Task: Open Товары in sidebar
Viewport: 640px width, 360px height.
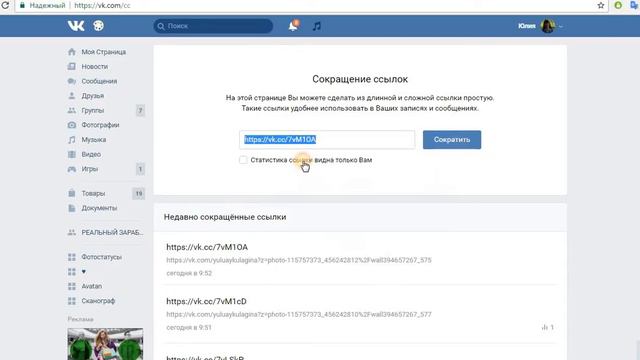Action: coord(93,193)
